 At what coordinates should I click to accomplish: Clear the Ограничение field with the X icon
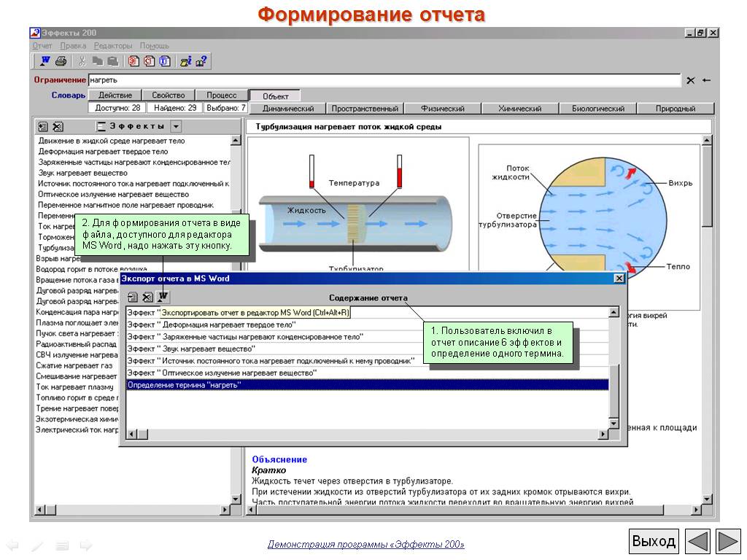click(x=690, y=80)
